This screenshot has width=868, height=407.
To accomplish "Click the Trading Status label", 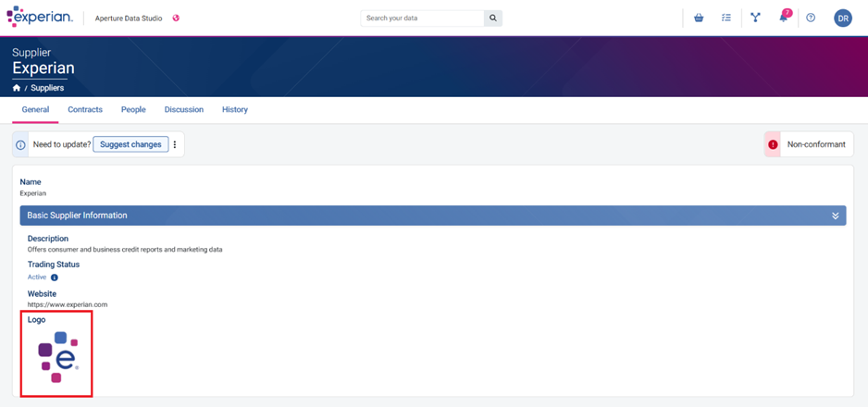I will pyautogui.click(x=54, y=265).
